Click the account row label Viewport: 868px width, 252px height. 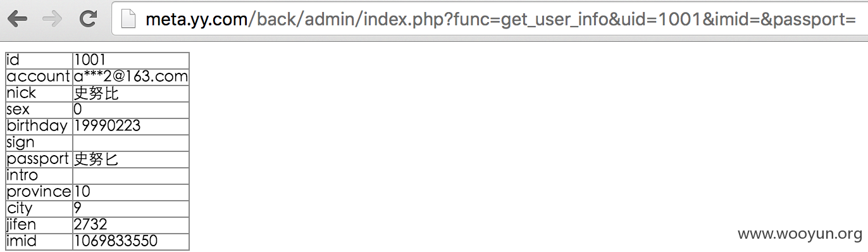39,77
